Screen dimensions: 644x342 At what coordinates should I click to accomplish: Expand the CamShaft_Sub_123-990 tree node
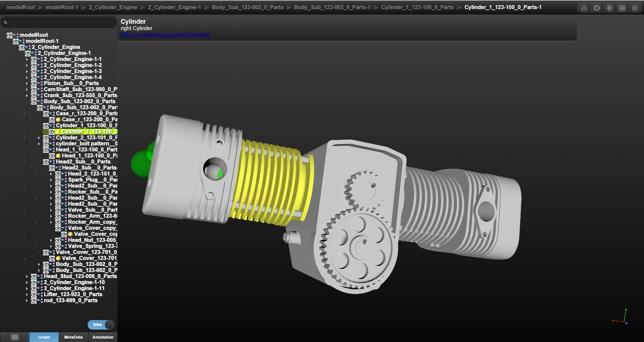[x=27, y=89]
